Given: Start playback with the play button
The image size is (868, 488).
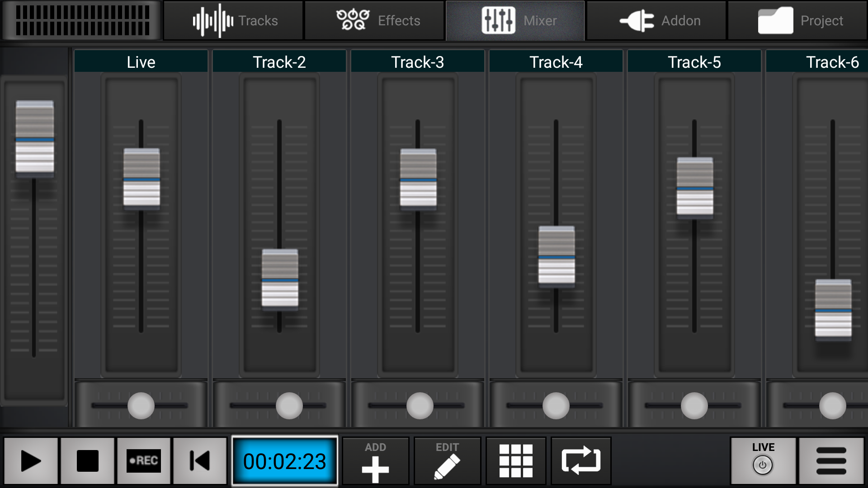Looking at the screenshot, I should (31, 461).
